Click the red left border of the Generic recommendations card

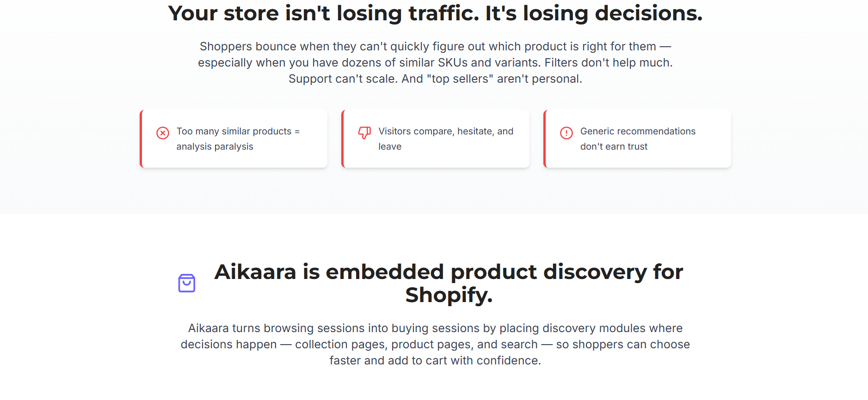click(x=545, y=139)
